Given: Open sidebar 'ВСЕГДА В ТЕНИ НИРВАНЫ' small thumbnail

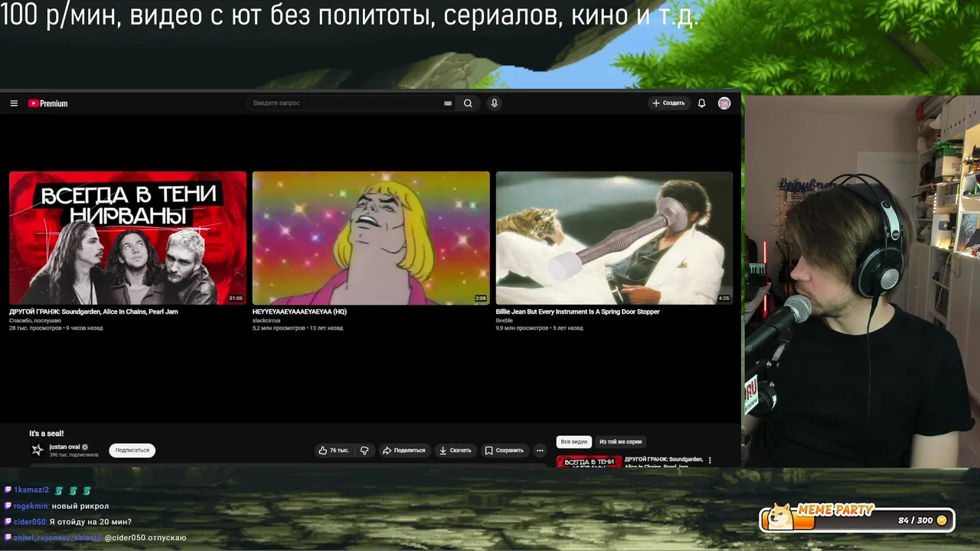Looking at the screenshot, I should [589, 461].
